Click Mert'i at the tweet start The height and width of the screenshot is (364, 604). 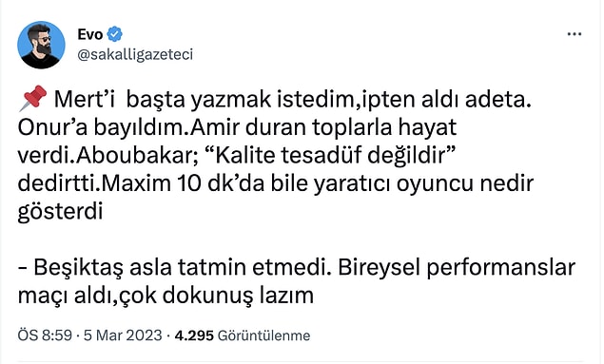point(85,99)
